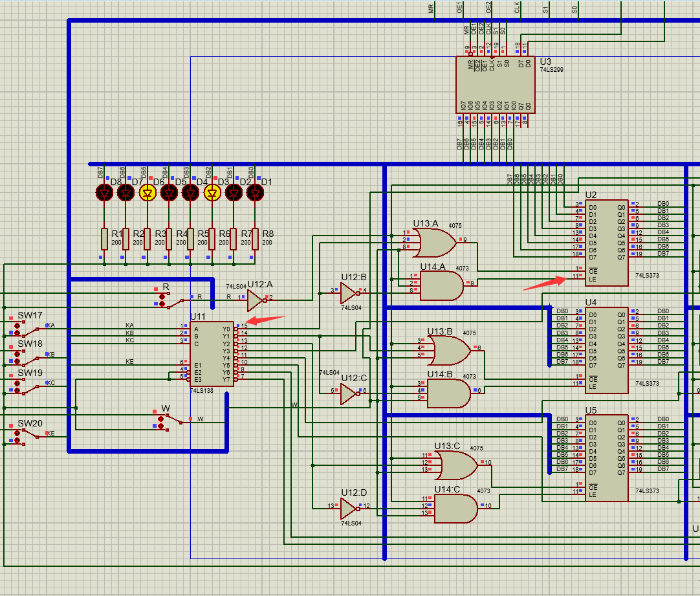
Task: Click the 74LS299 part label
Action: [551, 70]
